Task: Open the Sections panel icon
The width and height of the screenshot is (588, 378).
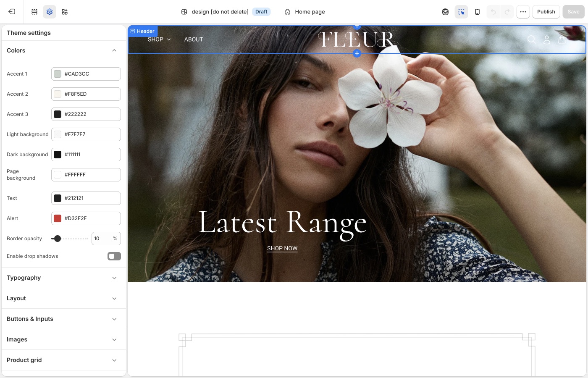Action: pos(34,12)
